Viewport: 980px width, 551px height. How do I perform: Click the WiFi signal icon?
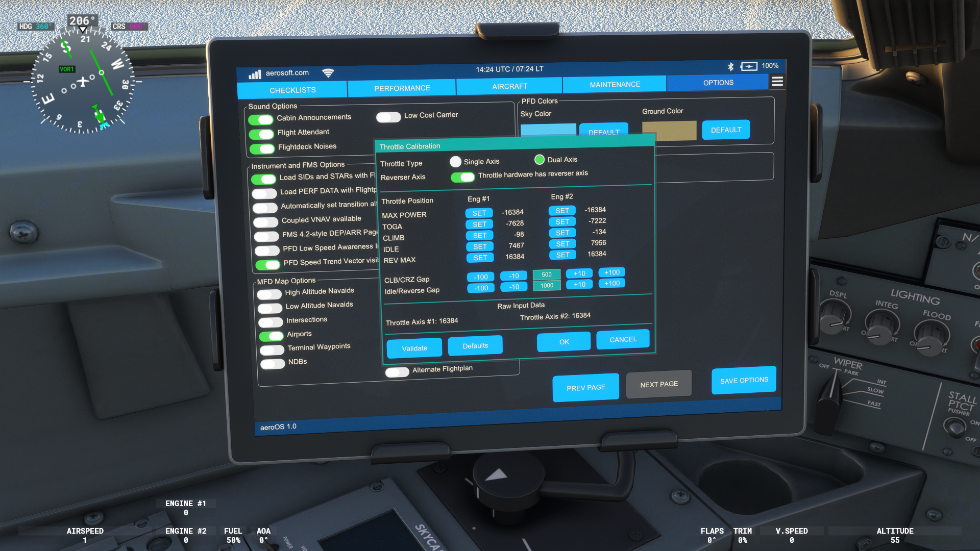328,73
